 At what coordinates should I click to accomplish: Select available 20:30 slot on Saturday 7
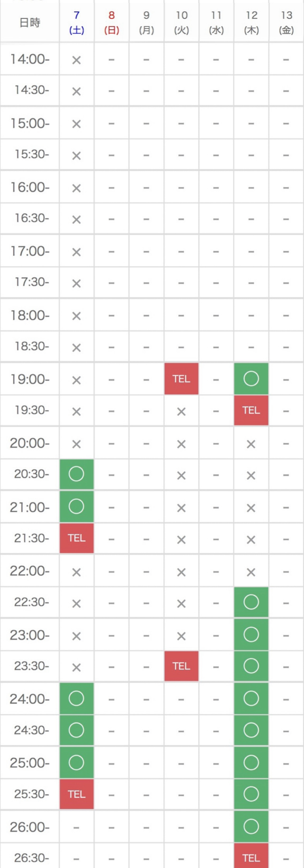(x=76, y=474)
